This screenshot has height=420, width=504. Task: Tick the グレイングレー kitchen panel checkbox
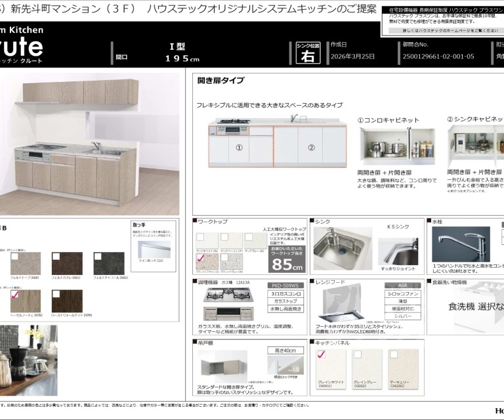tap(358, 354)
